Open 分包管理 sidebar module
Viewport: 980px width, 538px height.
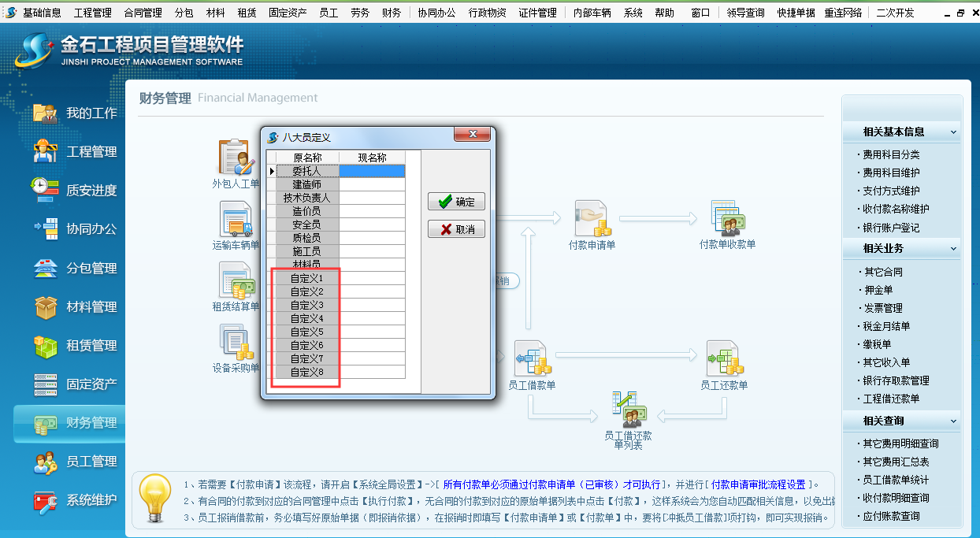click(75, 269)
